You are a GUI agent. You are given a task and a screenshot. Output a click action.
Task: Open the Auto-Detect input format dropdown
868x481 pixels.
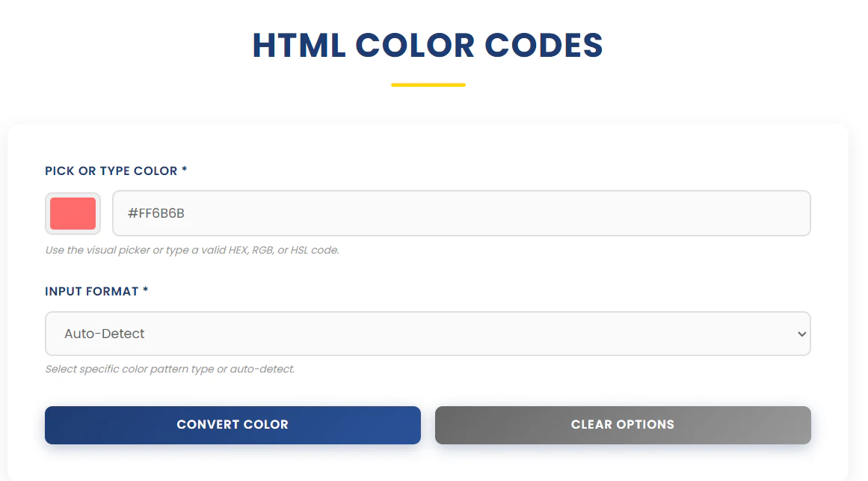[428, 334]
